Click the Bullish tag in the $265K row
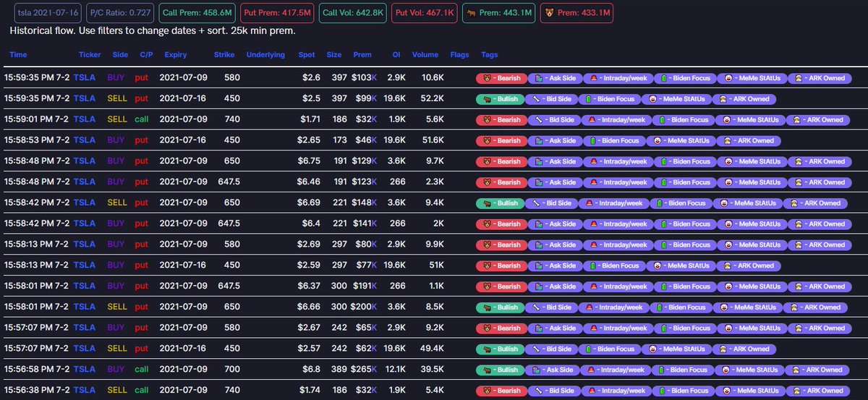This screenshot has height=400, width=868. point(500,370)
